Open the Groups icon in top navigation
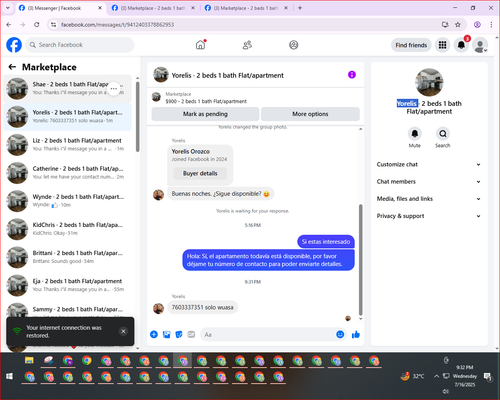The width and height of the screenshot is (500, 400). (x=294, y=45)
